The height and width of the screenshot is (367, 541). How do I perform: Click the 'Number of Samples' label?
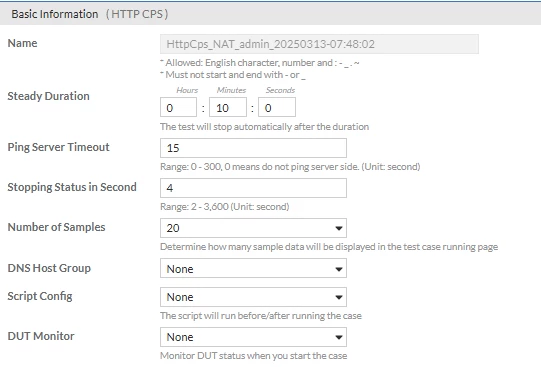(56, 227)
